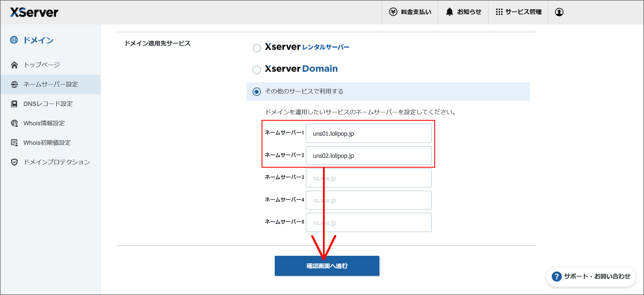Select the Xserver Domain radio button

pyautogui.click(x=257, y=70)
